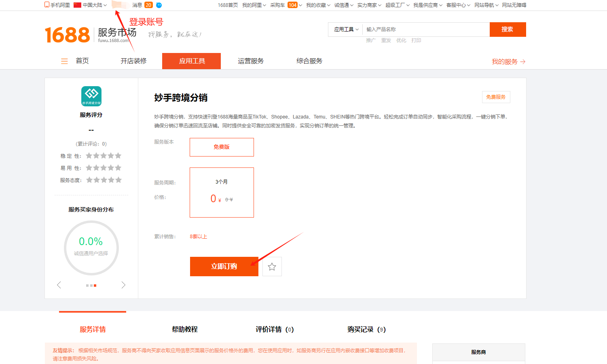This screenshot has height=364, width=607.
Task: Open the 网站无障碍 link
Action: pyautogui.click(x=514, y=5)
